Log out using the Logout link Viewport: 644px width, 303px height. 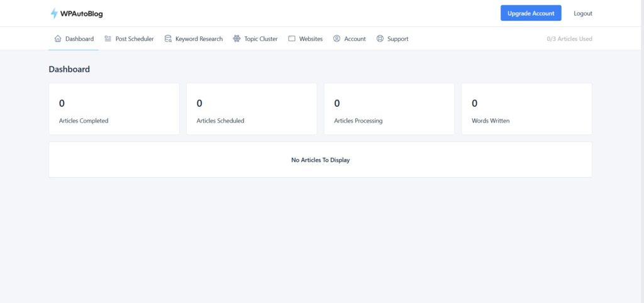[582, 13]
